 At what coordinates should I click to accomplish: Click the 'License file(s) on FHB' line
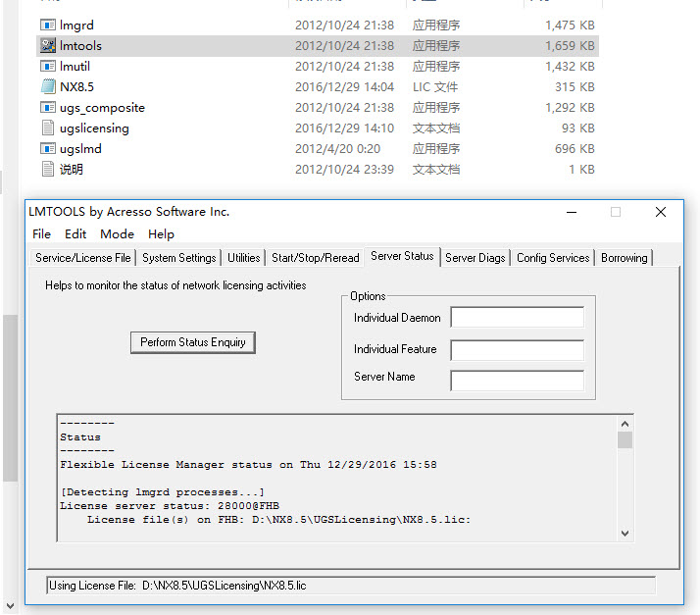[x=279, y=520]
